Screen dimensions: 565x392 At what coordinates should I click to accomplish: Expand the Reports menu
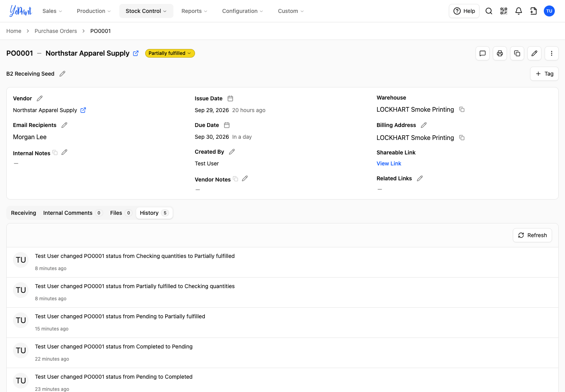point(194,11)
